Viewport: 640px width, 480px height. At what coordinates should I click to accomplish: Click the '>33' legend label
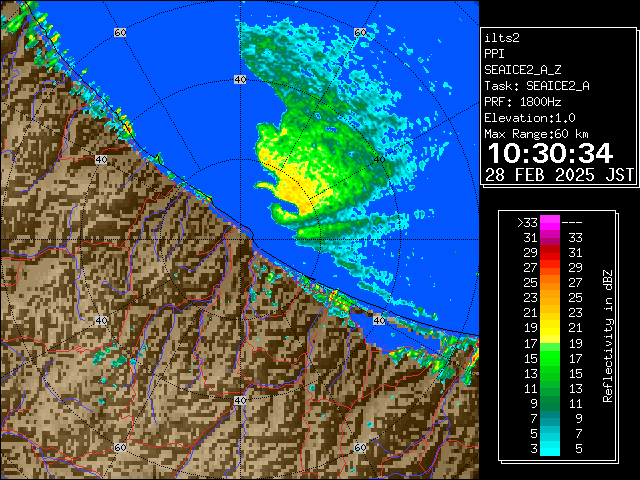[x=527, y=223]
